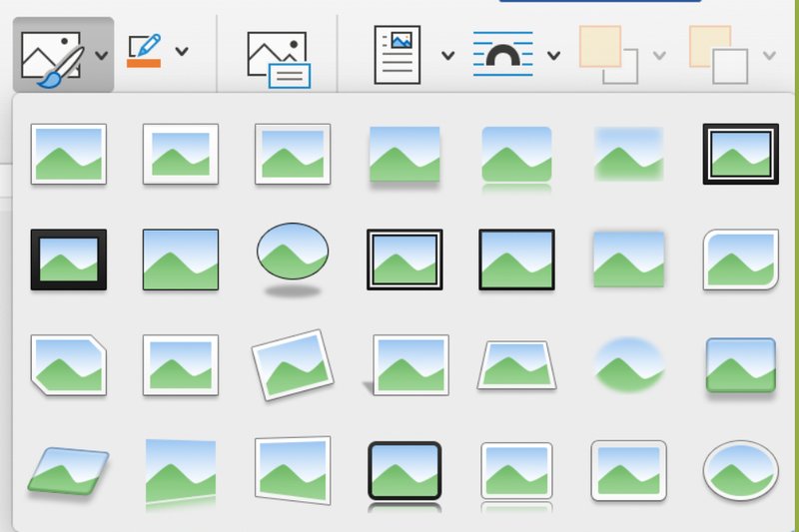Apply the Simple Frame Black thin-border style
Image resolution: width=799 pixels, height=532 pixels.
pos(181,260)
